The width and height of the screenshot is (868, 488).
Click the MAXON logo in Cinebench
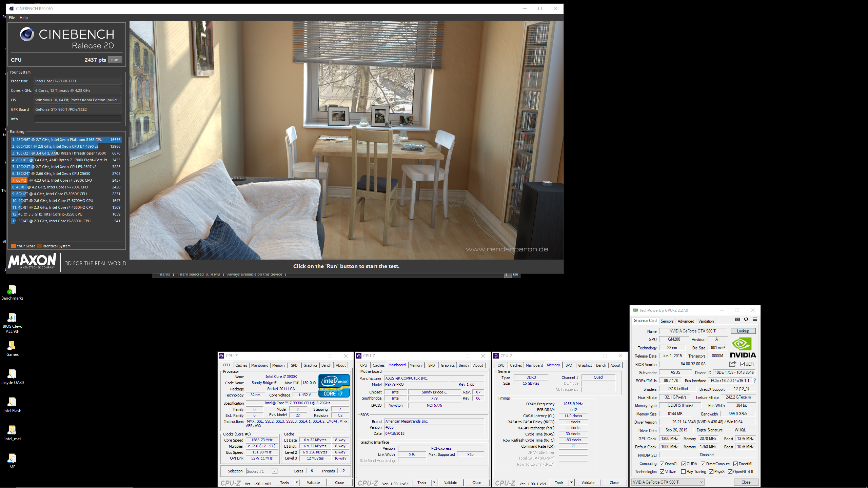[32, 261]
